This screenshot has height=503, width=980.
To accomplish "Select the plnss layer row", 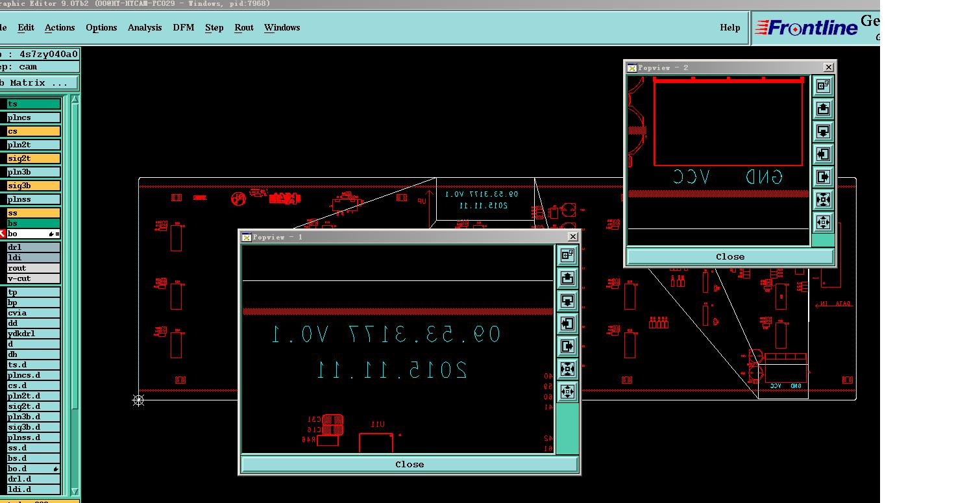I will pyautogui.click(x=33, y=199).
